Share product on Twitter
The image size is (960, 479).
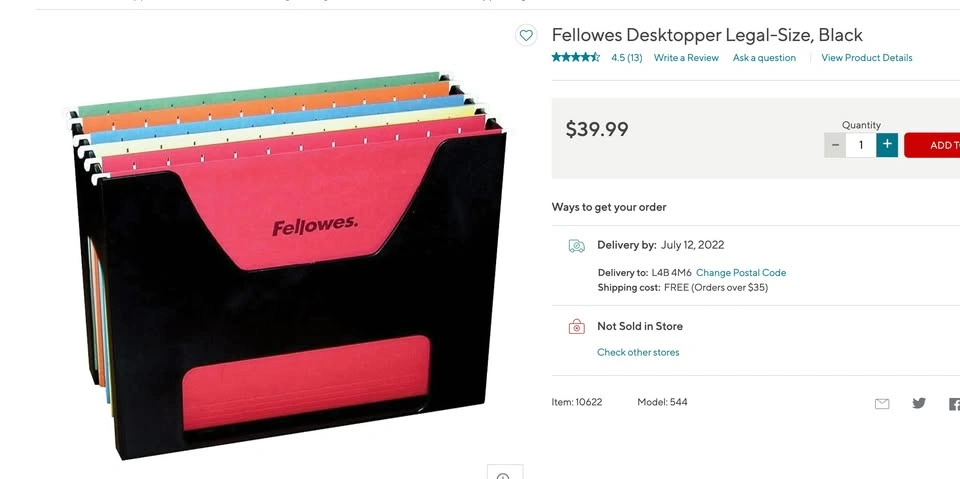point(919,403)
